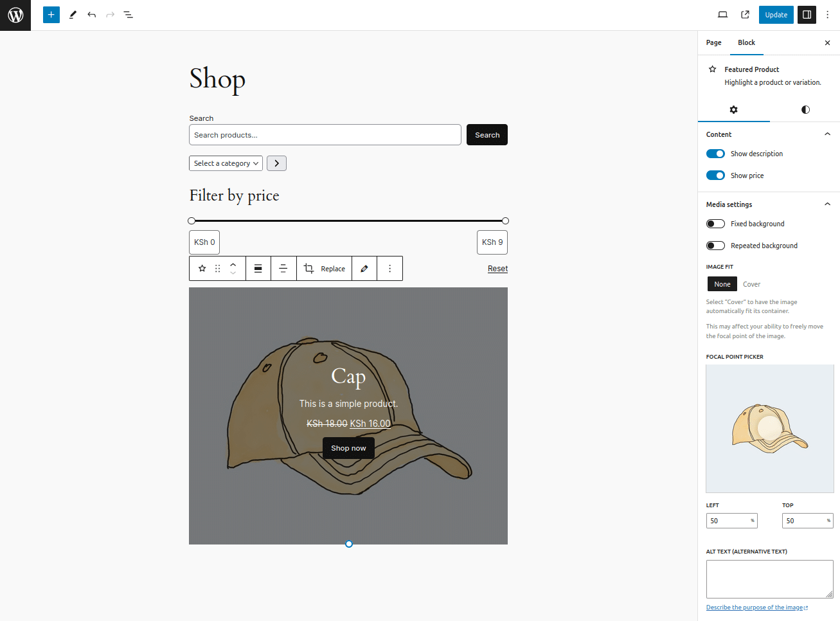This screenshot has width=840, height=621.
Task: Open the Styles half-circle icon in the sidebar
Action: [805, 110]
